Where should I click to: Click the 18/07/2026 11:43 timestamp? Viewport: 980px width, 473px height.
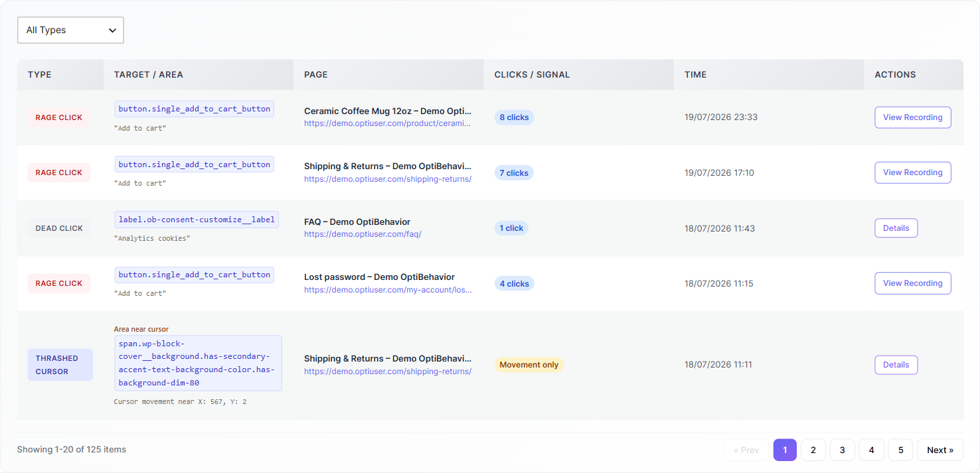coord(720,228)
